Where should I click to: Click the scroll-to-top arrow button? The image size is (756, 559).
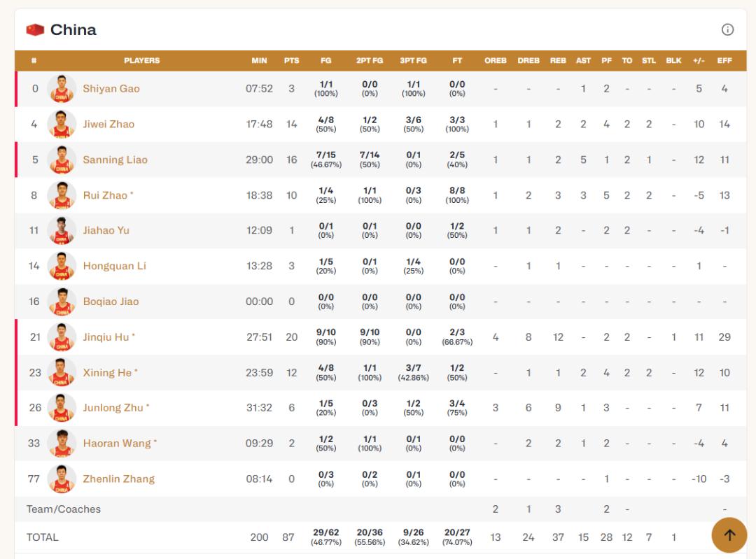click(729, 535)
